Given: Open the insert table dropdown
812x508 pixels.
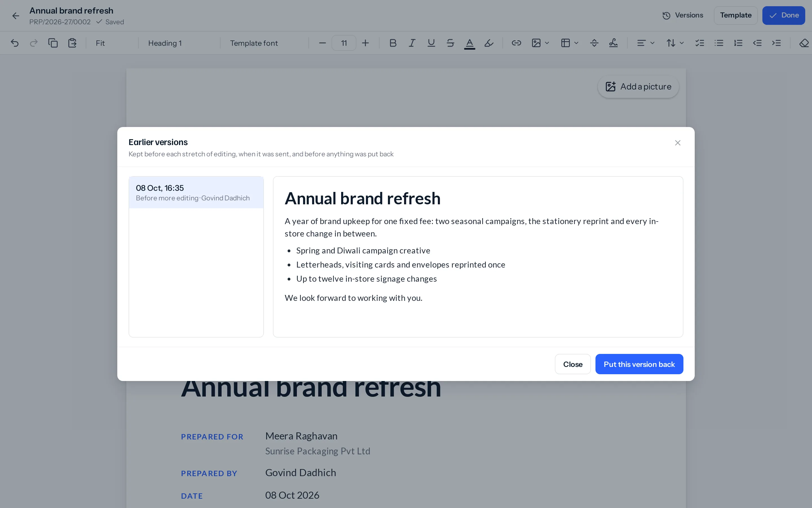Looking at the screenshot, I should [x=570, y=43].
